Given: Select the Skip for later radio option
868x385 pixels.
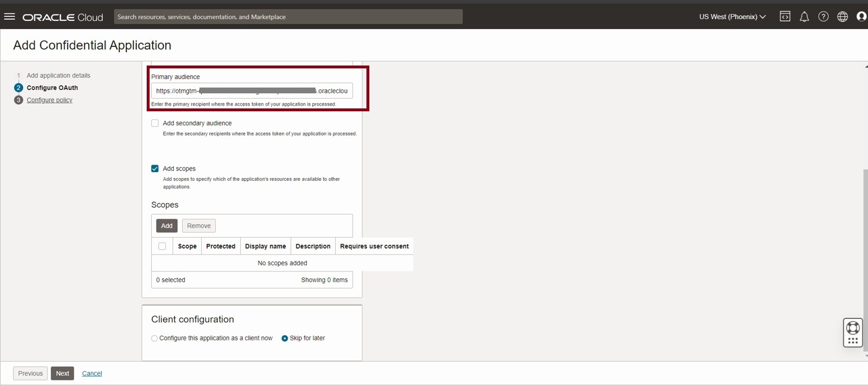Looking at the screenshot, I should coord(285,338).
